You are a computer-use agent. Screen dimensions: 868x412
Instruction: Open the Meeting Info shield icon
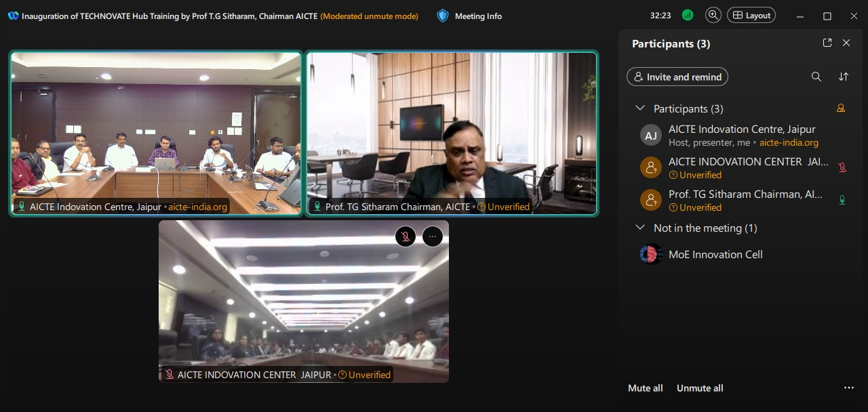coord(443,16)
